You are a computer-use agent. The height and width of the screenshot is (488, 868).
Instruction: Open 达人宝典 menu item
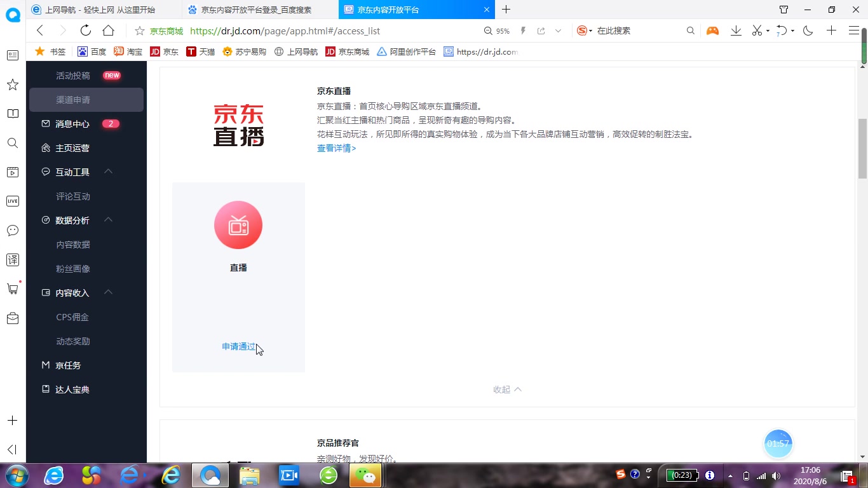[x=72, y=390]
